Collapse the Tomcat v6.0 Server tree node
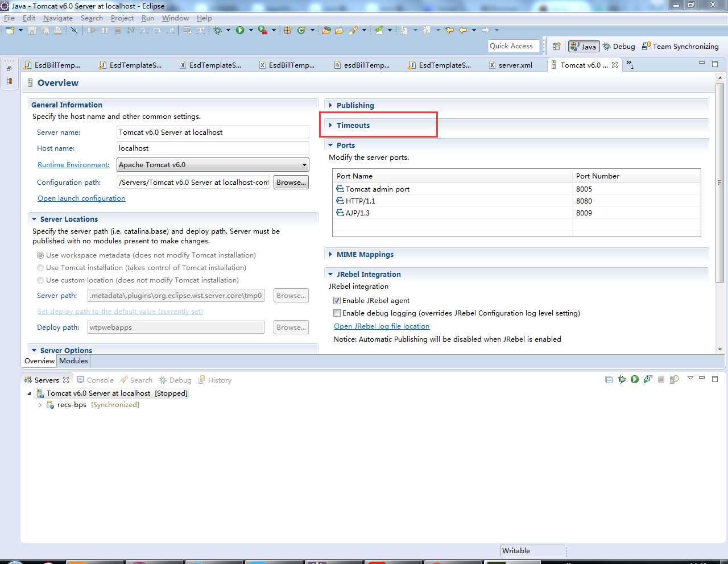The image size is (728, 564). coord(29,393)
